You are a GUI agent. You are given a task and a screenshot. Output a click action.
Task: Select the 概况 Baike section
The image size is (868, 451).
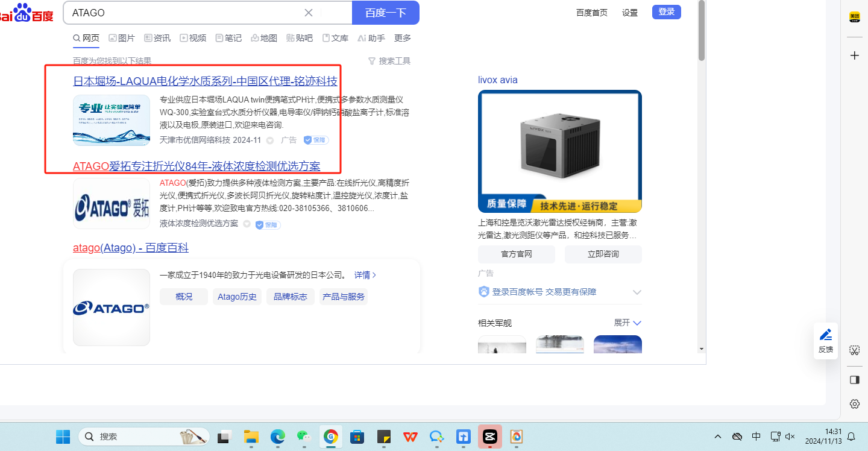tap(184, 297)
